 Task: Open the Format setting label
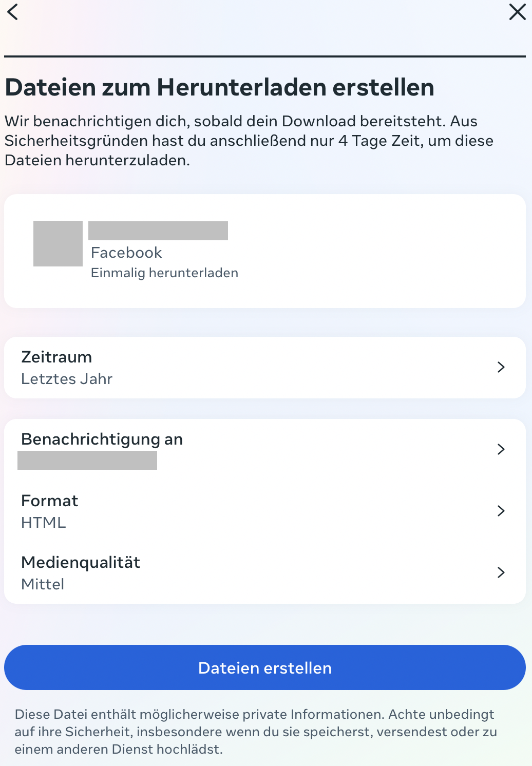point(50,501)
